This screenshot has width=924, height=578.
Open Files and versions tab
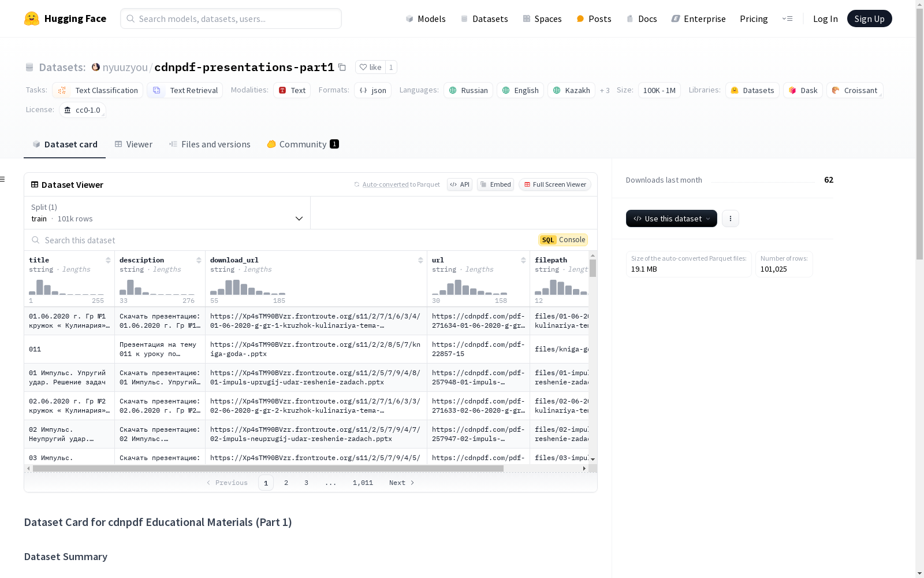pos(210,144)
